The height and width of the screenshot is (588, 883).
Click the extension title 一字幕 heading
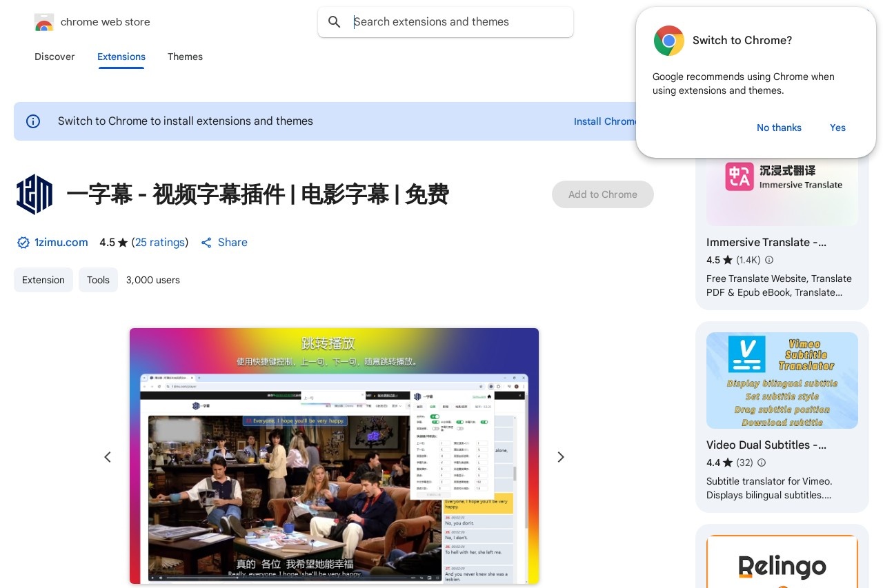coord(257,194)
